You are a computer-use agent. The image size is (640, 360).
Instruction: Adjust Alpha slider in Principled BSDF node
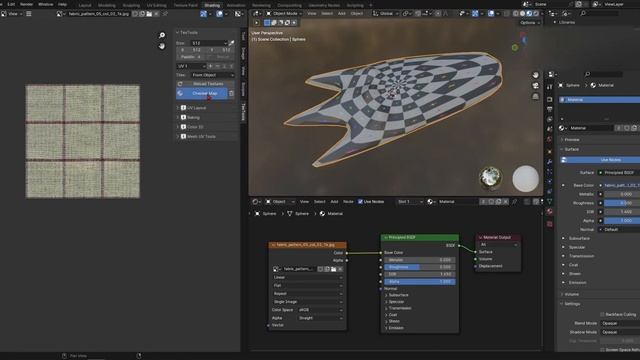coord(420,282)
